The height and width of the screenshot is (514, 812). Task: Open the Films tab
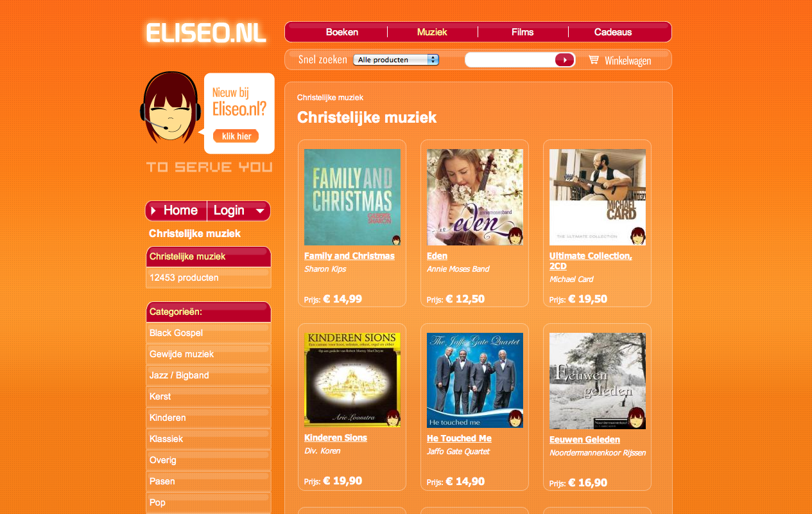[523, 32]
